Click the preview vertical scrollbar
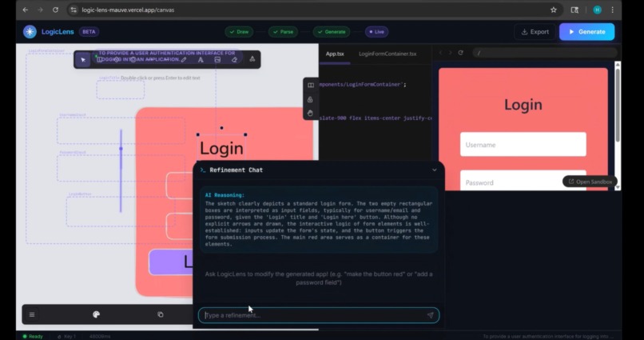Viewport: 644px width, 340px height. [x=618, y=107]
